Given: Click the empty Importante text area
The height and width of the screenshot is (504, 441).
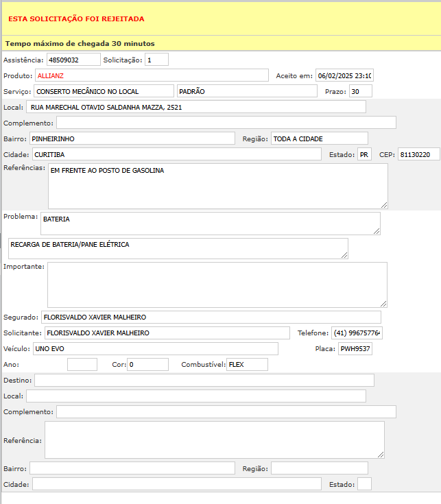Looking at the screenshot, I should tap(217, 285).
